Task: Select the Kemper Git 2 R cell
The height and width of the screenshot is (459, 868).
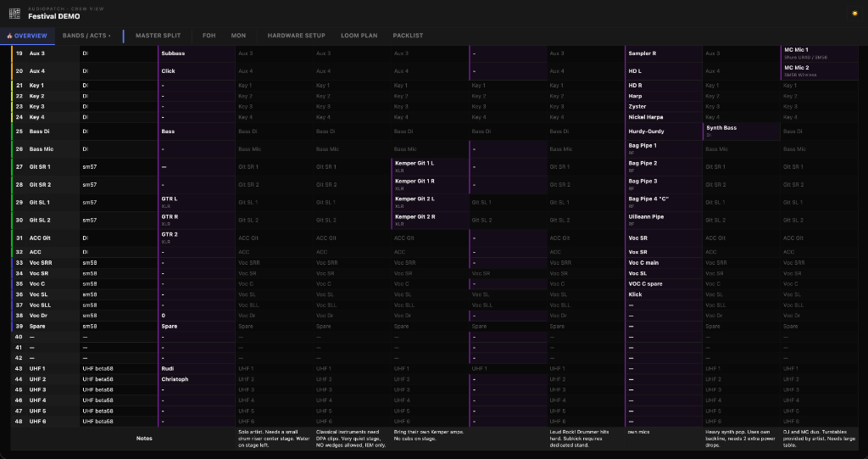Action: point(430,220)
